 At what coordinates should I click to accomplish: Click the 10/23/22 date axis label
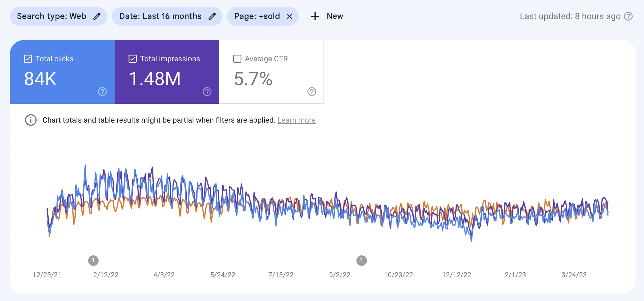399,275
